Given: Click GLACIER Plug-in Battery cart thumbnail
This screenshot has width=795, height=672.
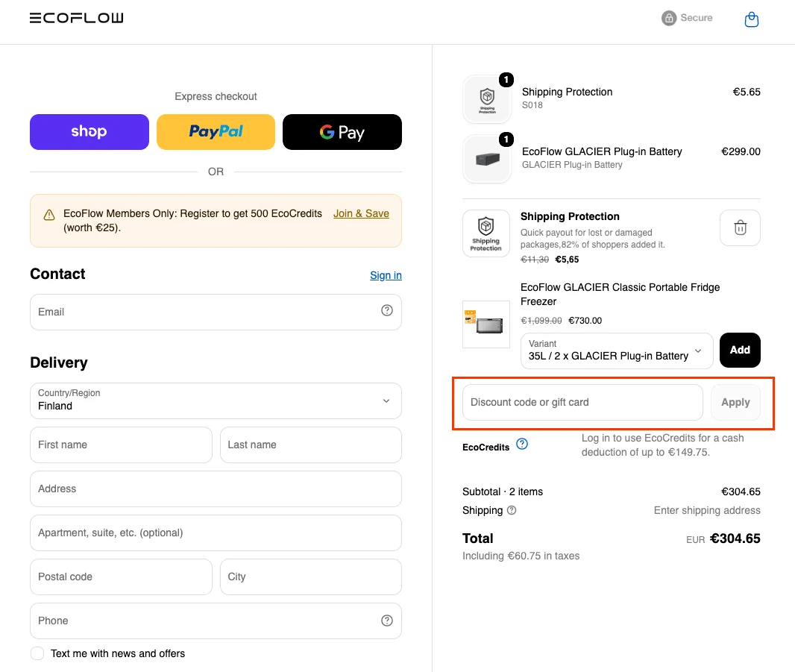Looking at the screenshot, I should tap(487, 159).
